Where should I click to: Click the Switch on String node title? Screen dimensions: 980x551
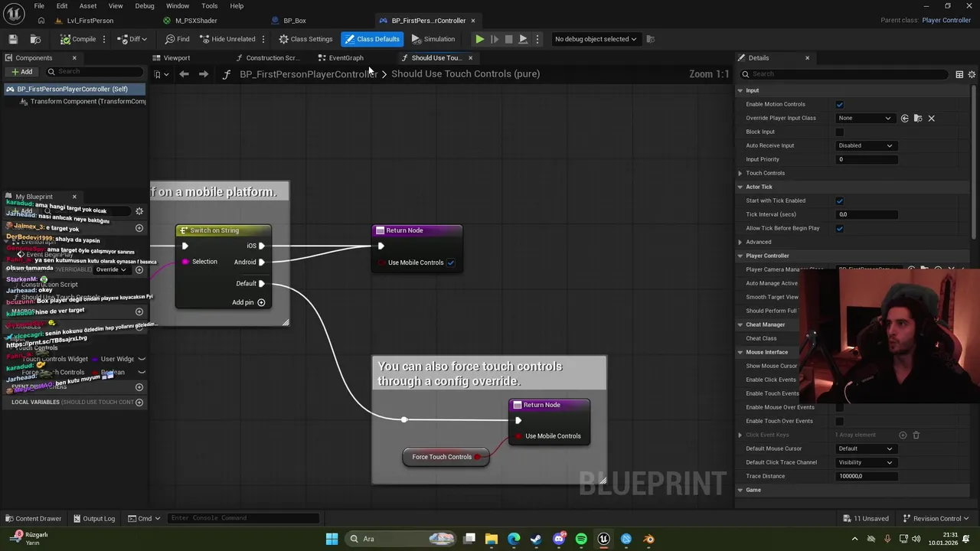tap(214, 230)
